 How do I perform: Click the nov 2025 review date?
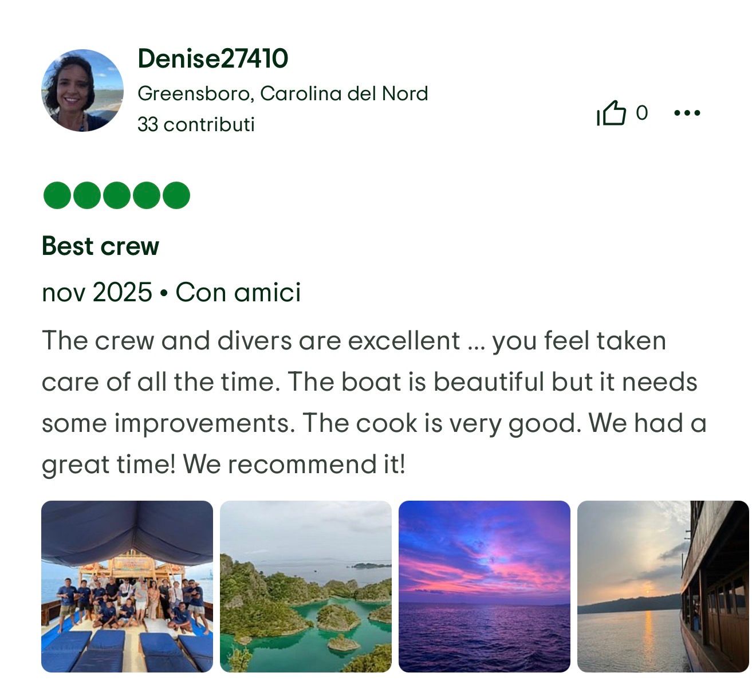pos(97,292)
